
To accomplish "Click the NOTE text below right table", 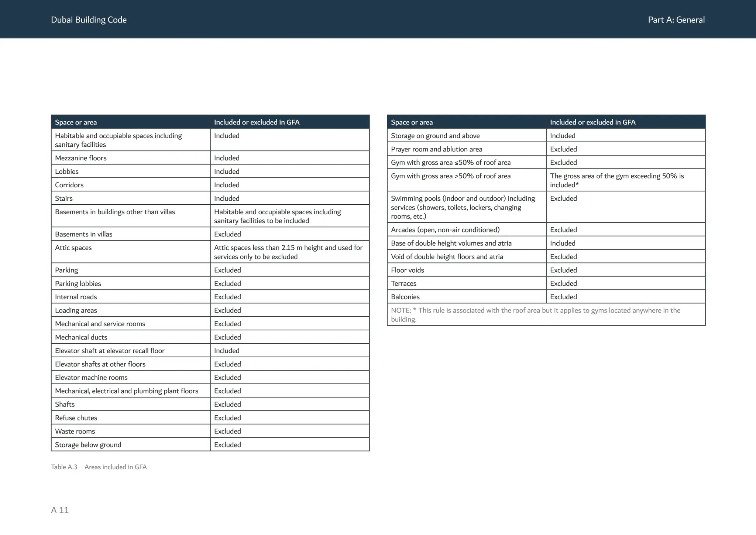I will point(535,315).
